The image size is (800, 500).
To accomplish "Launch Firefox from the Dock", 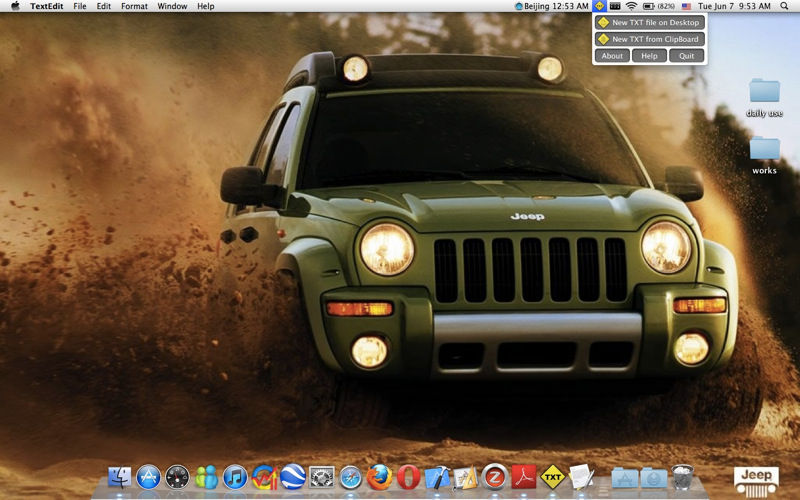I will tap(380, 478).
